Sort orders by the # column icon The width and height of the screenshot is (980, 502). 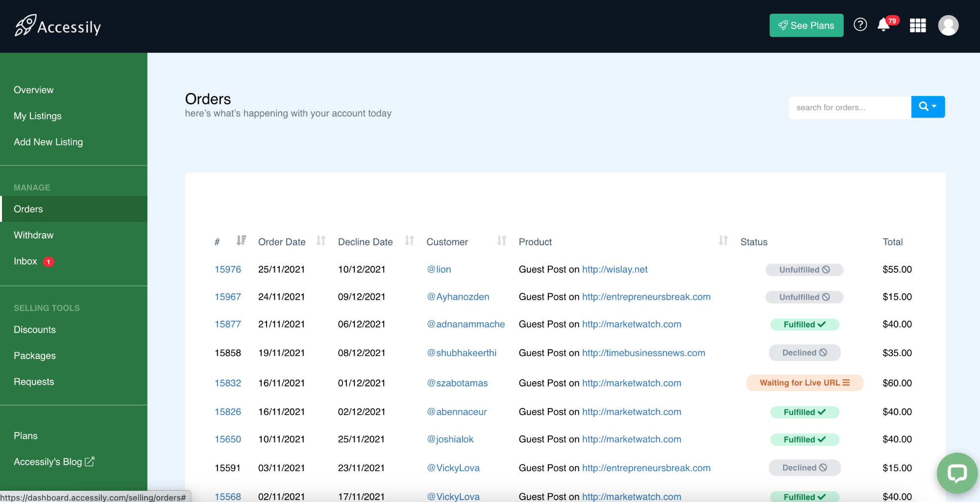(x=241, y=240)
